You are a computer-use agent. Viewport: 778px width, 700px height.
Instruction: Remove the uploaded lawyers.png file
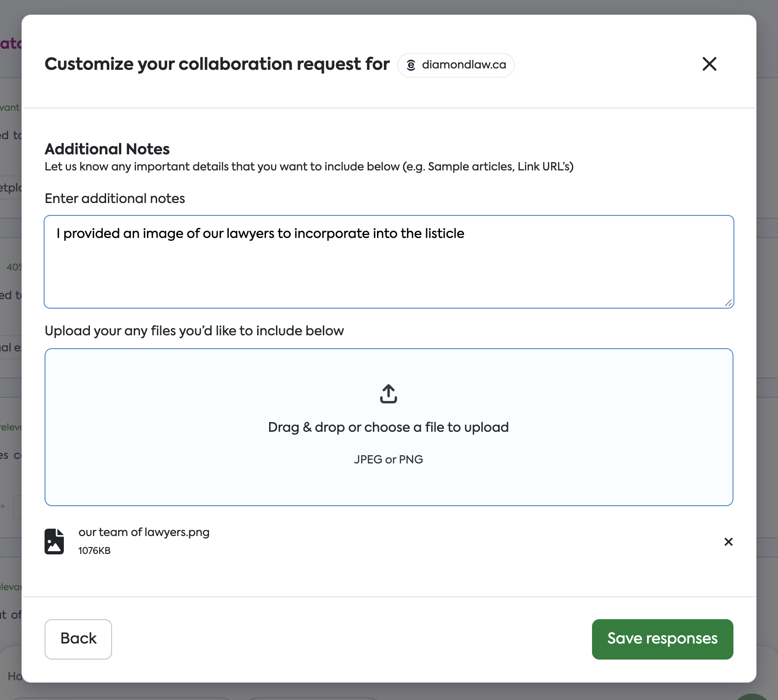coord(728,542)
